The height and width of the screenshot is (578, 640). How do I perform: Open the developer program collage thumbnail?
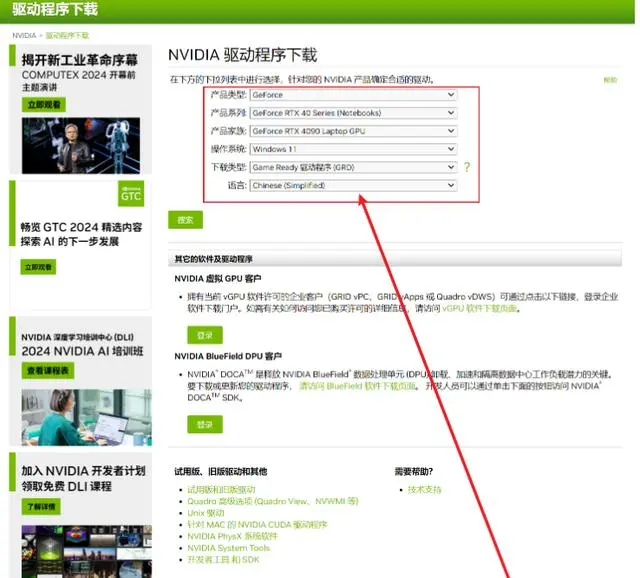[87, 551]
